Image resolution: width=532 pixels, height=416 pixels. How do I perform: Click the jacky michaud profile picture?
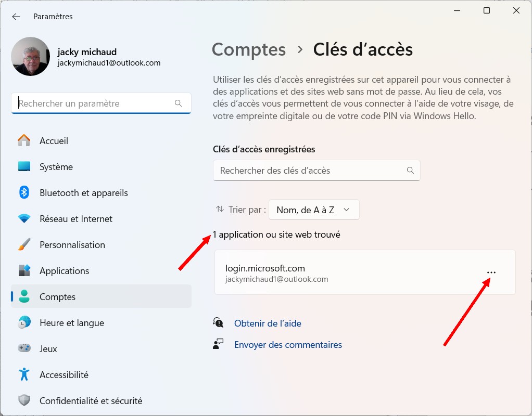(30, 56)
